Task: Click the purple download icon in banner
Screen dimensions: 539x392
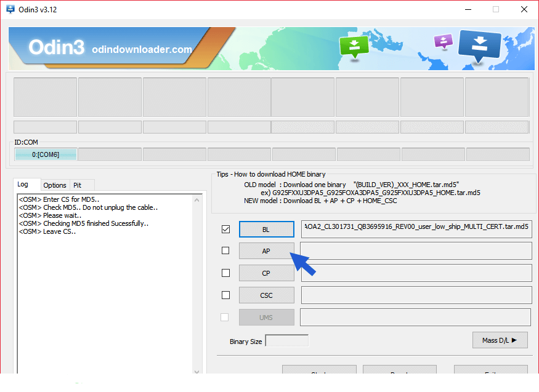Action: (x=444, y=41)
